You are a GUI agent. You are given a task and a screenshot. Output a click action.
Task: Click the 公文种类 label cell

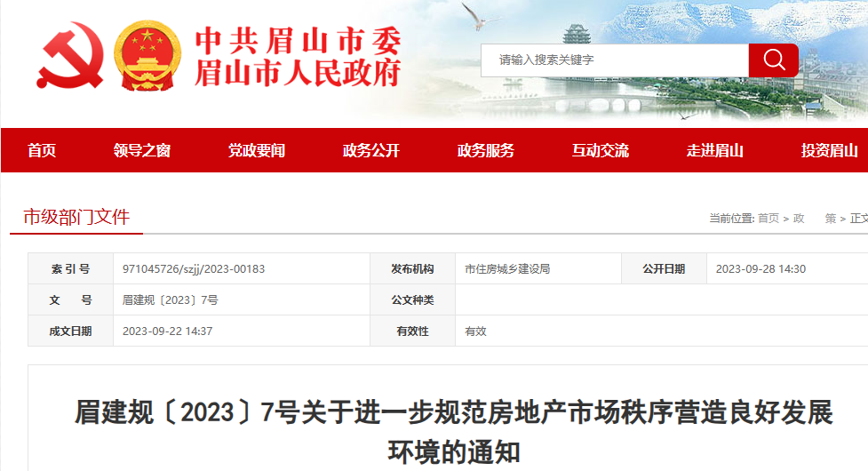coord(412,300)
